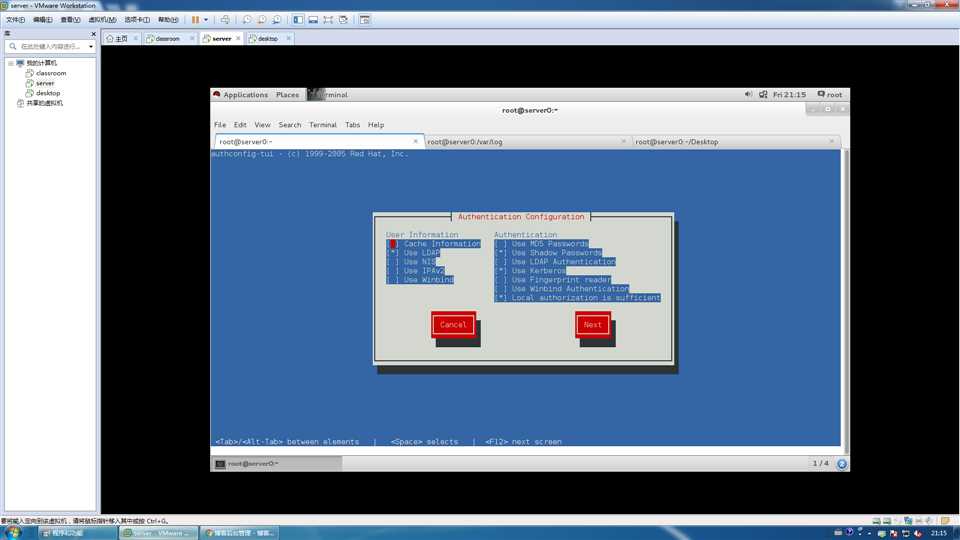Screen dimensions: 960x540
Task: Close the server VM tab
Action: click(238, 39)
